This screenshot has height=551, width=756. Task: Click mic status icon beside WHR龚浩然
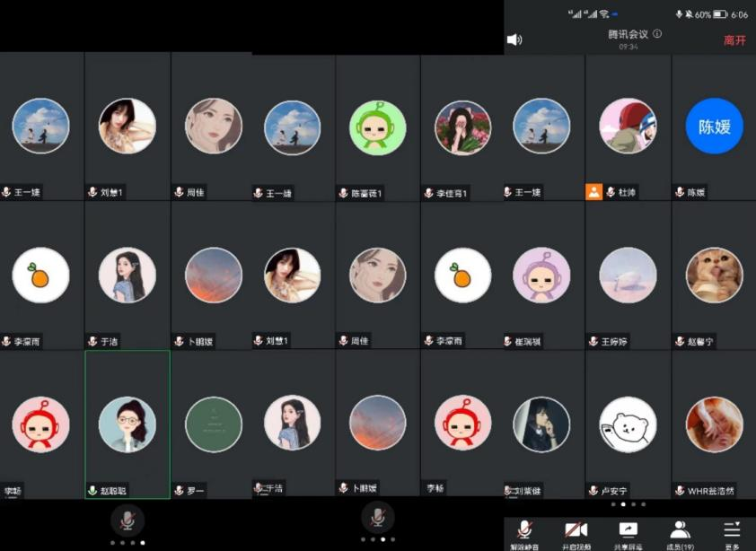[680, 491]
